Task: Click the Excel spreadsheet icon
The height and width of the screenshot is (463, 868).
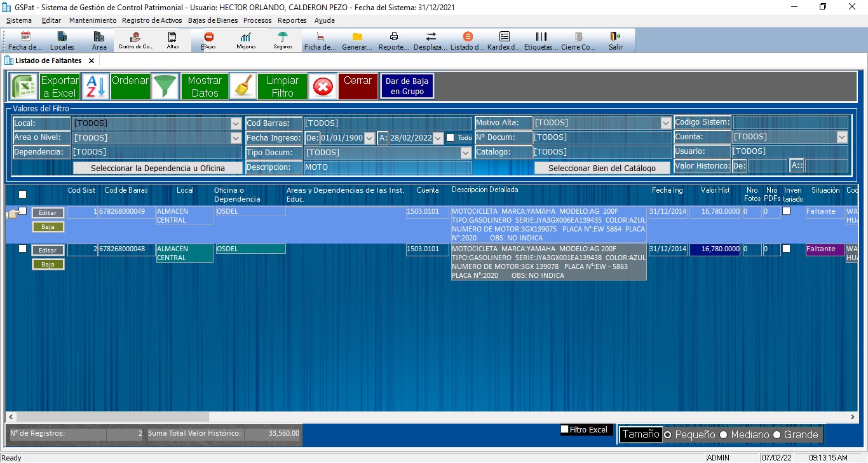Action: [x=24, y=86]
